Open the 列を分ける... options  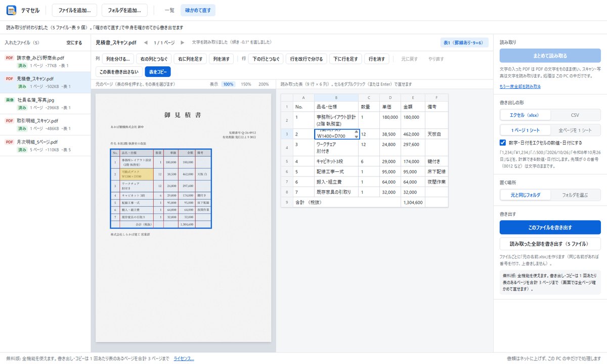coord(119,59)
